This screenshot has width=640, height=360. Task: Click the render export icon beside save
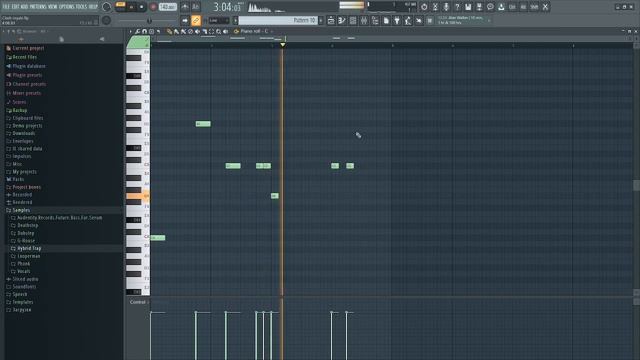tap(479, 7)
